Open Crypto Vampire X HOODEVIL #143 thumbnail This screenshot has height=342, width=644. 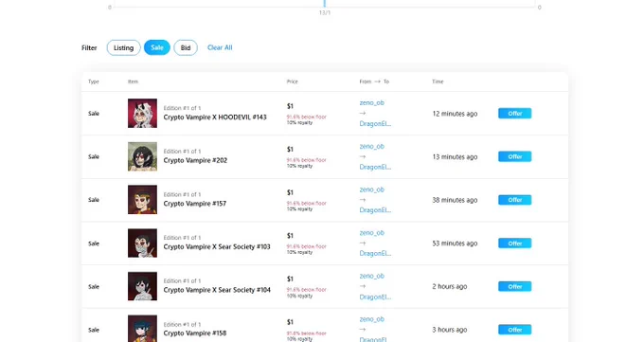pyautogui.click(x=142, y=113)
